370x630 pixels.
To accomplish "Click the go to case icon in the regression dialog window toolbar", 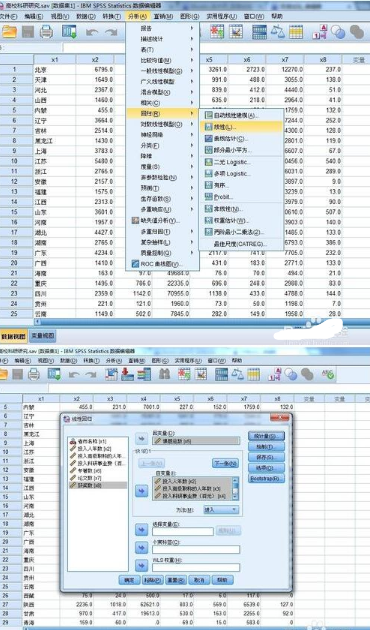I will 111,374.
